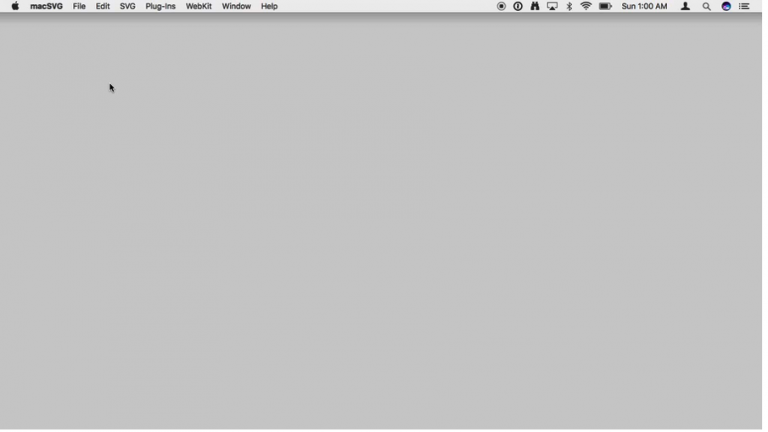The image size is (768, 432).
Task: Open the Window menu
Action: tap(236, 6)
